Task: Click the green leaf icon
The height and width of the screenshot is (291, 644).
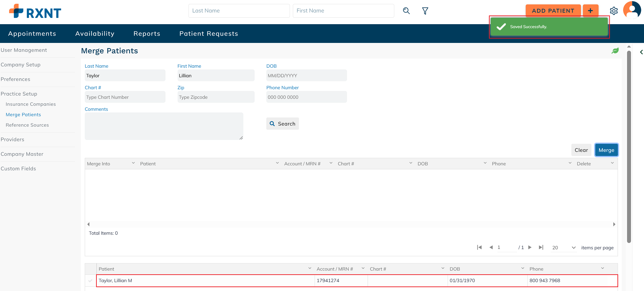Action: click(x=615, y=51)
